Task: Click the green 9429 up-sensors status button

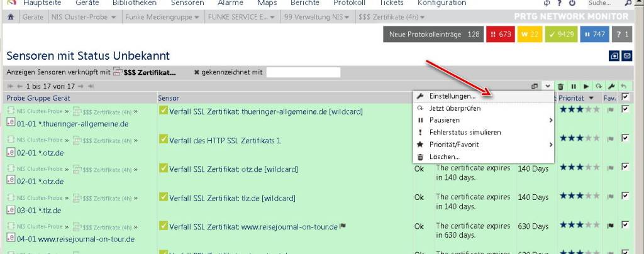Action: 562,35
